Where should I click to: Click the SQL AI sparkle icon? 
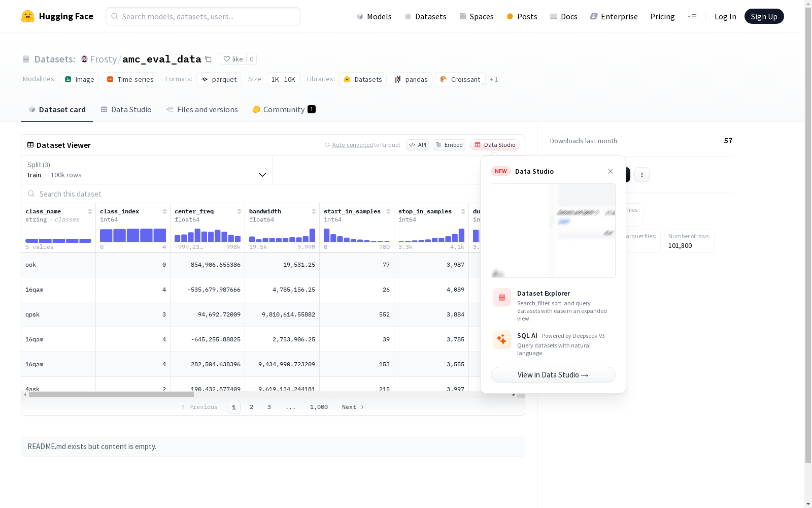[x=502, y=340]
